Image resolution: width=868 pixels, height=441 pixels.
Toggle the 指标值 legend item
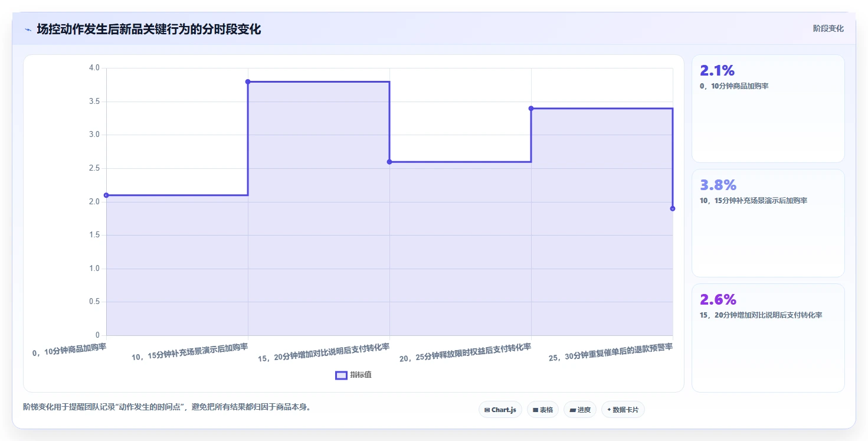[353, 375]
